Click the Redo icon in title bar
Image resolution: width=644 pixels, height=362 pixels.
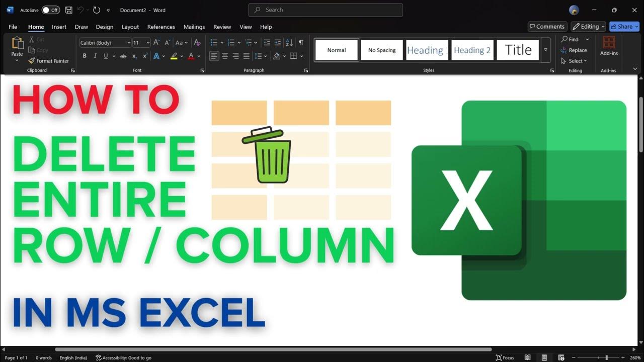(97, 10)
